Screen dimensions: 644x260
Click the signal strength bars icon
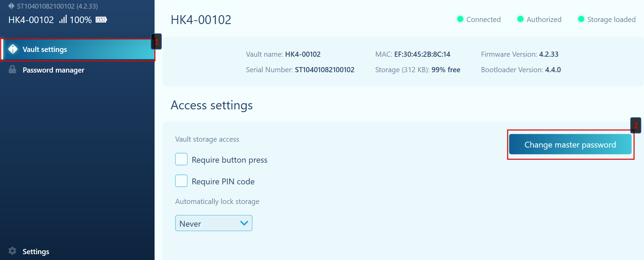[63, 19]
